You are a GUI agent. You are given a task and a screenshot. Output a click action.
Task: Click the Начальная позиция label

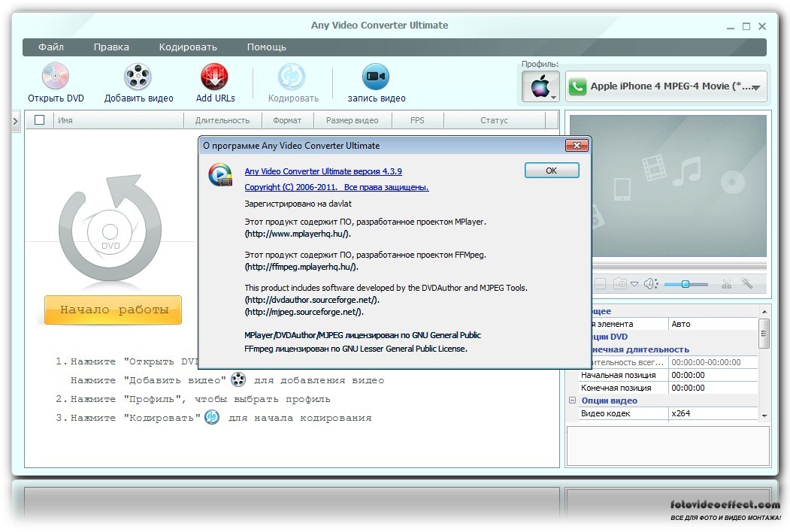pos(618,375)
